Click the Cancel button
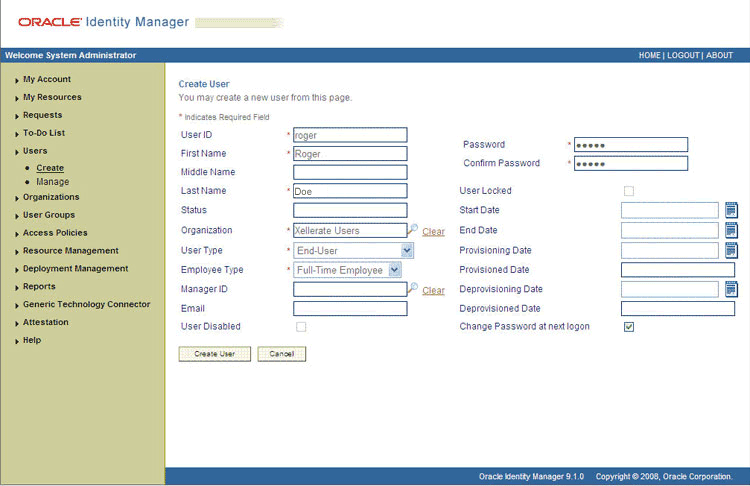Viewport: 750px width, 486px height. pyautogui.click(x=282, y=354)
